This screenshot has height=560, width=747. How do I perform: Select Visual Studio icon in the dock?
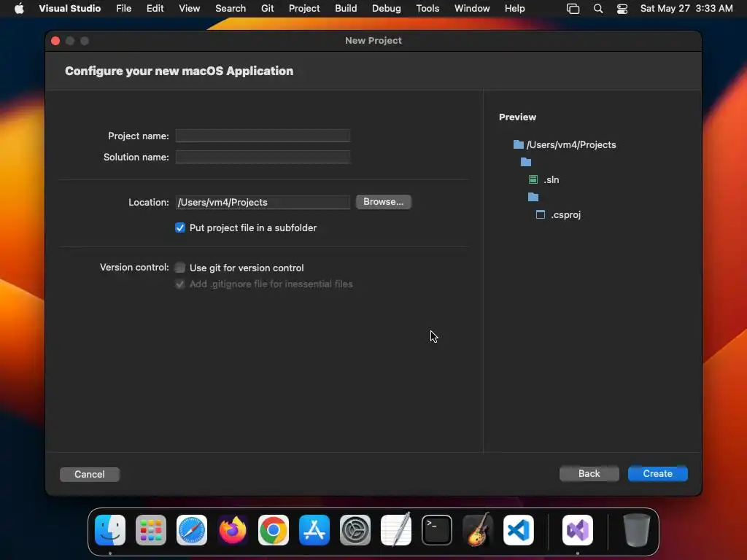click(x=578, y=530)
